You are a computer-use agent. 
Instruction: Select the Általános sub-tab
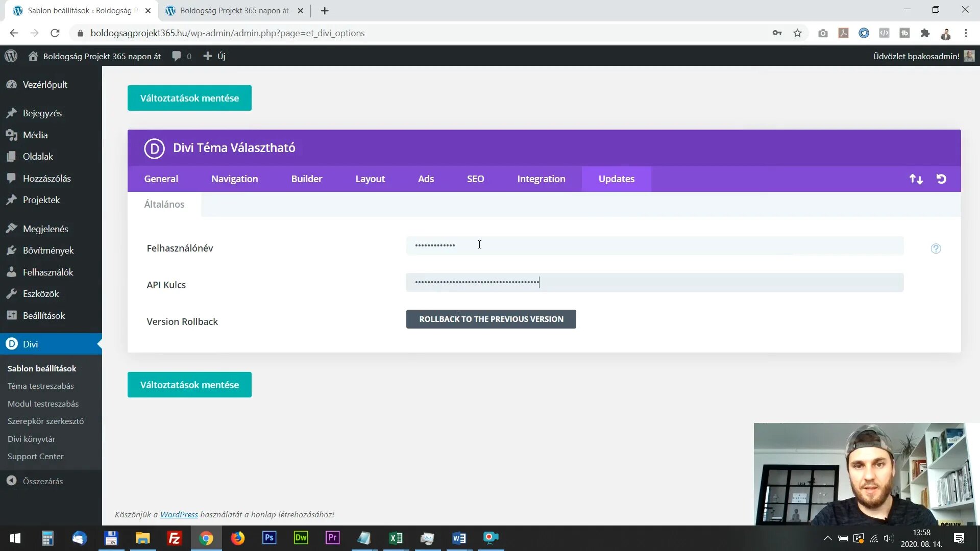[164, 205]
